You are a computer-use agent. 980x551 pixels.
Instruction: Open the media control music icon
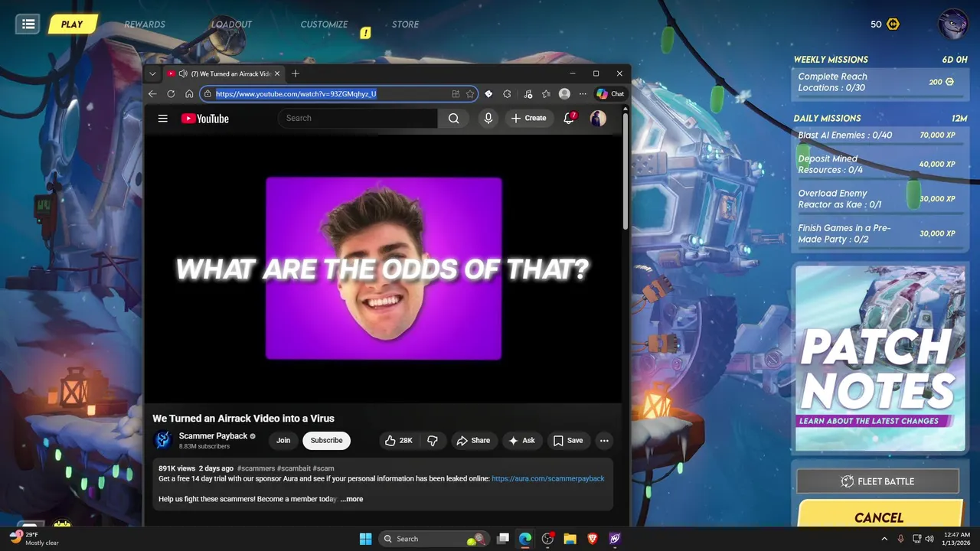point(528,94)
